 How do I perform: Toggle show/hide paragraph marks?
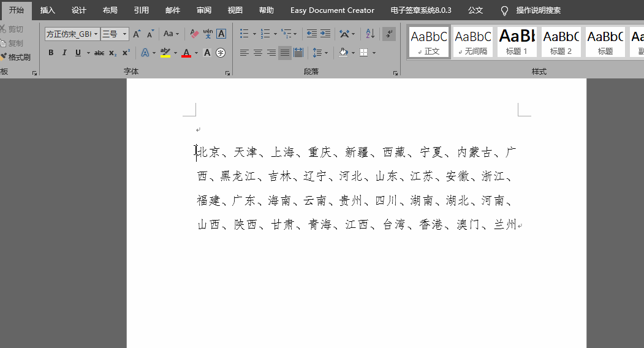tap(388, 34)
